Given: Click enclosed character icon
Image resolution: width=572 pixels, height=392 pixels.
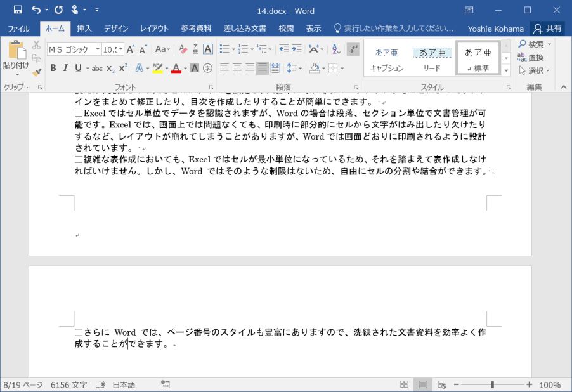Looking at the screenshot, I should [x=207, y=69].
